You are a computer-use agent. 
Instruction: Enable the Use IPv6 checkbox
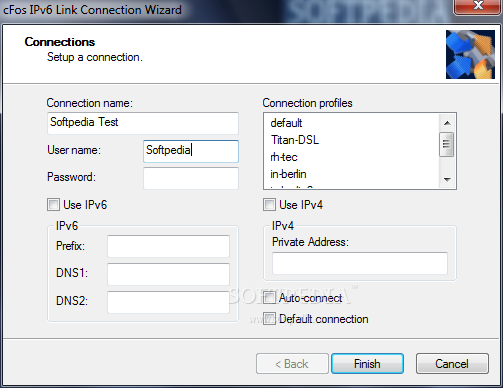click(x=53, y=205)
